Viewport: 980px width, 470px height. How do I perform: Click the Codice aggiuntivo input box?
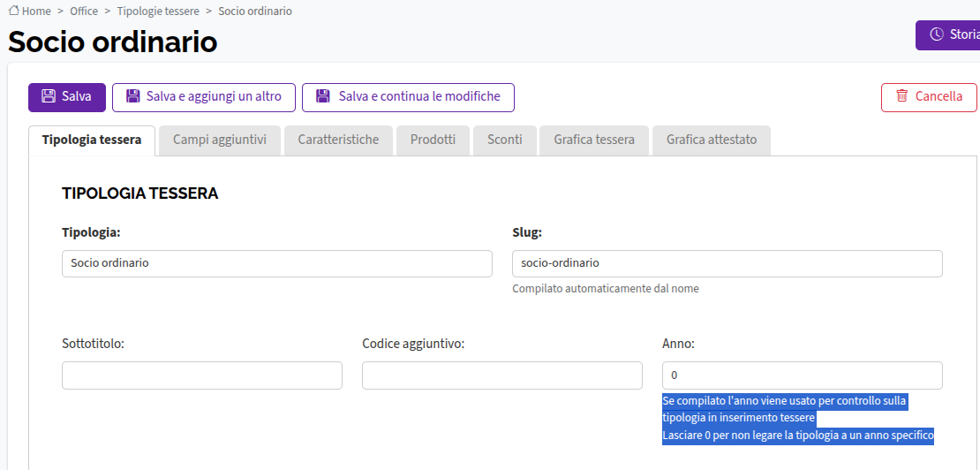(501, 375)
